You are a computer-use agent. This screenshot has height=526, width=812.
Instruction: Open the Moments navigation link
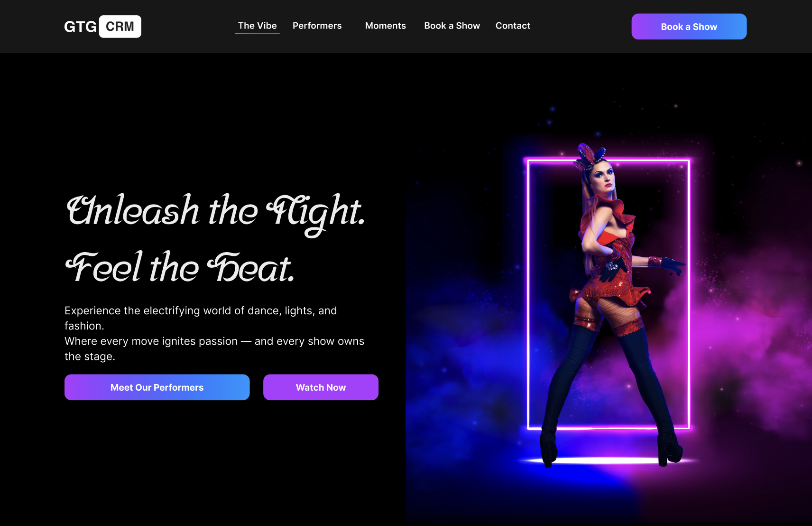pyautogui.click(x=386, y=26)
